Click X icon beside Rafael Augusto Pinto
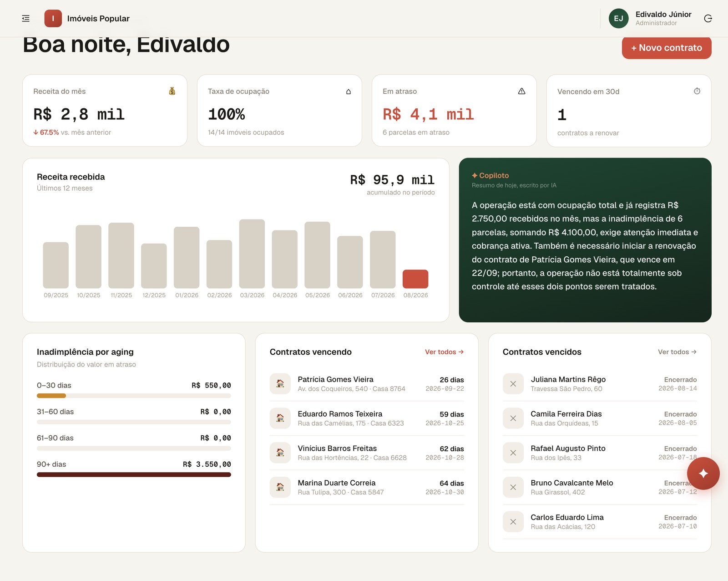The width and height of the screenshot is (728, 581). 513,453
